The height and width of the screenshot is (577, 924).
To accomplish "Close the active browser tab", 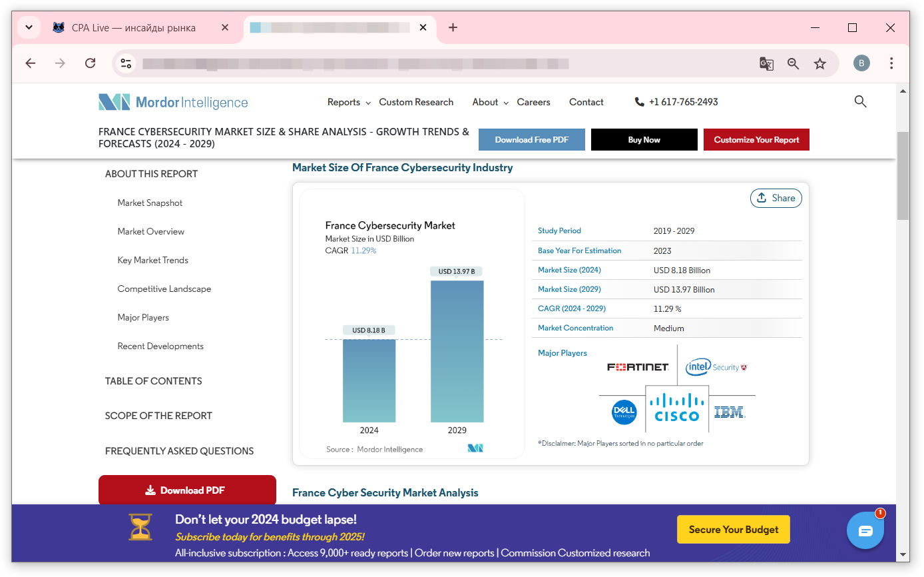I will [423, 27].
